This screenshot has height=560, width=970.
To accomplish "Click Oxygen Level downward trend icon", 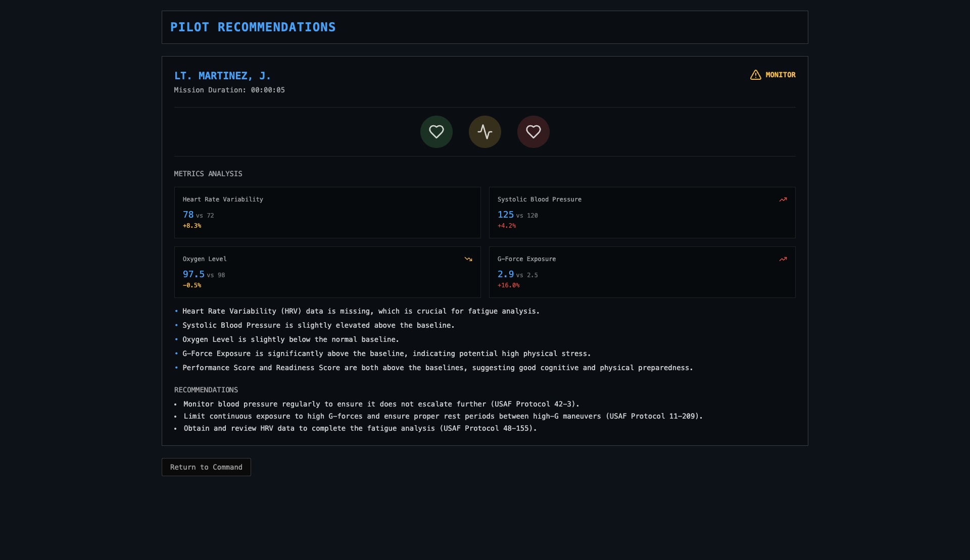I will (x=468, y=259).
